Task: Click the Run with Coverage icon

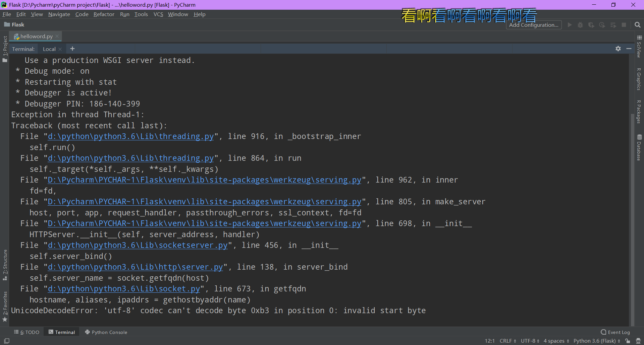Action: [591, 25]
